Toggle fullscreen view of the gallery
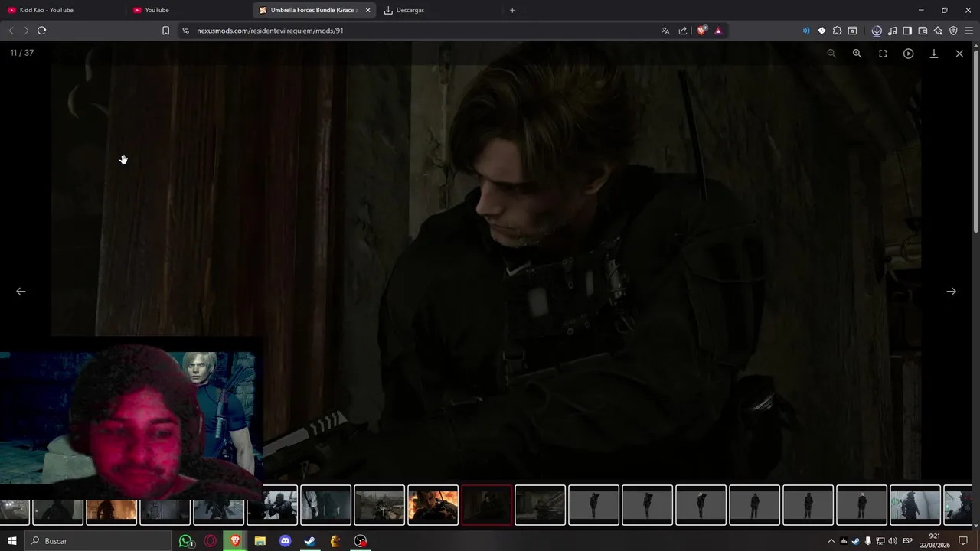The width and height of the screenshot is (980, 551). coord(883,54)
